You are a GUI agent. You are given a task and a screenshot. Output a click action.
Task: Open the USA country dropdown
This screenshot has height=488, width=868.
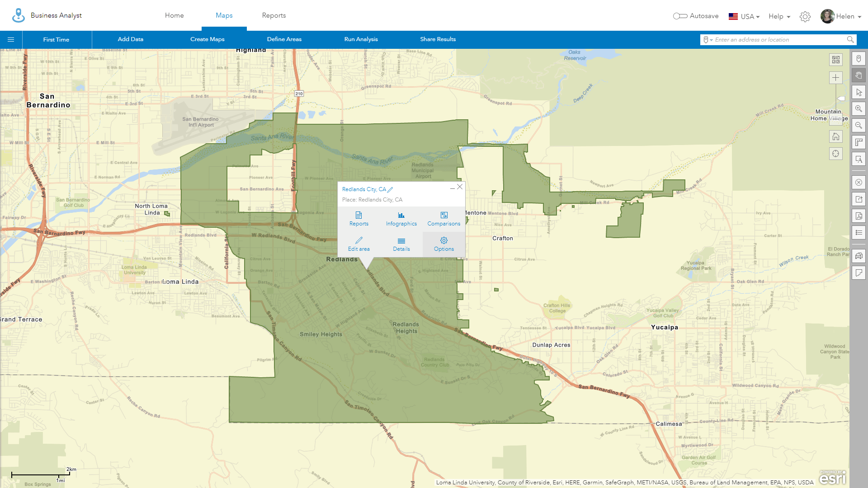click(744, 16)
